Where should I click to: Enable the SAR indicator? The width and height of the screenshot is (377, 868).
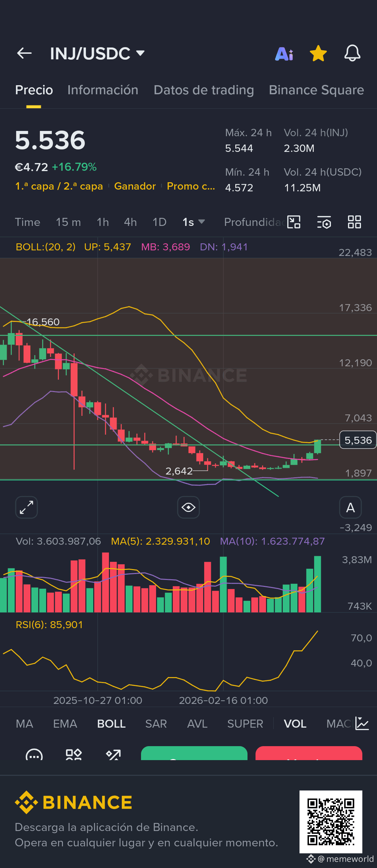click(156, 724)
